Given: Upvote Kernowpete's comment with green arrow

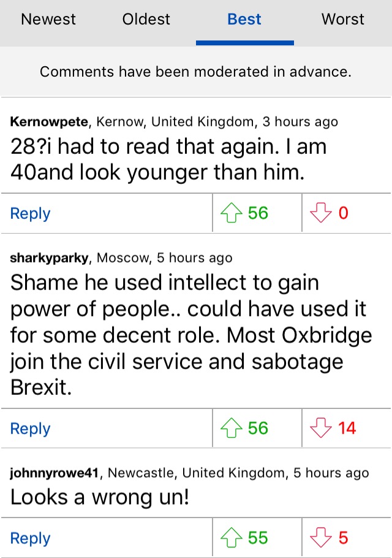Looking at the screenshot, I should coord(232,213).
